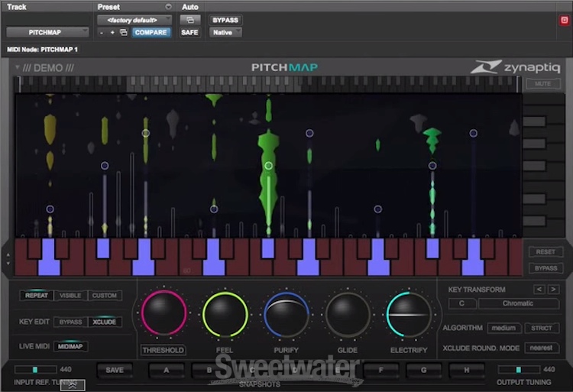573x392 pixels.
Task: Click the THRESHOLD label button
Action: [163, 350]
